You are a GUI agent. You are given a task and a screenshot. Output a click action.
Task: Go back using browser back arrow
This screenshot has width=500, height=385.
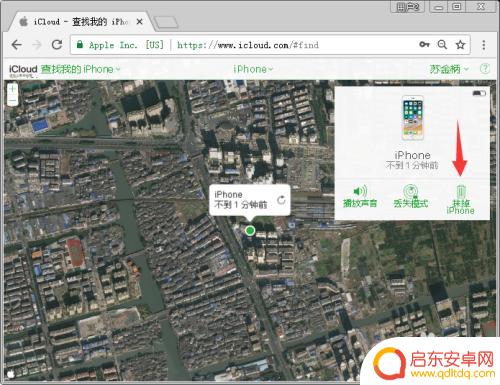[17, 45]
